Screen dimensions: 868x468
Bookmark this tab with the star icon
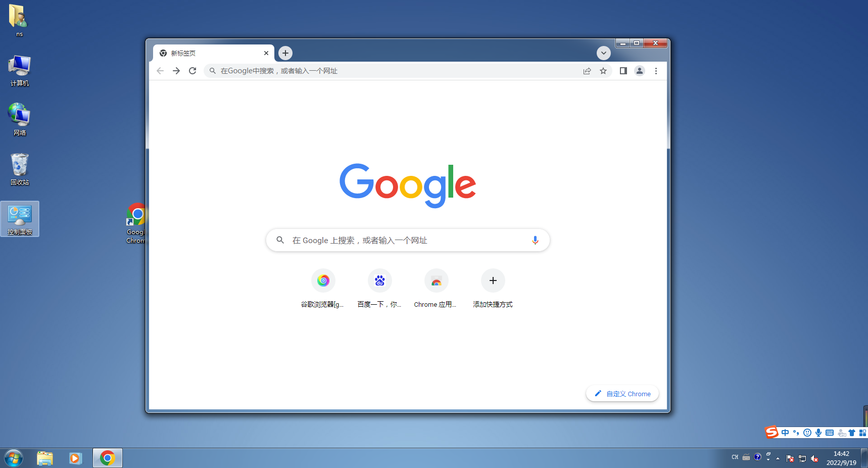point(603,71)
